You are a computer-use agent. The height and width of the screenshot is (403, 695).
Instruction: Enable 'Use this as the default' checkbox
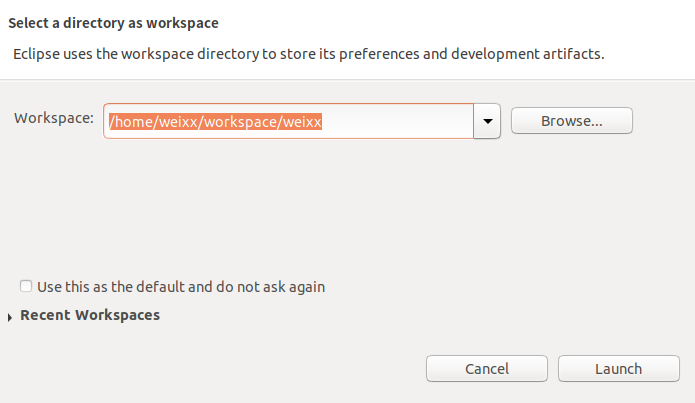[x=26, y=286]
